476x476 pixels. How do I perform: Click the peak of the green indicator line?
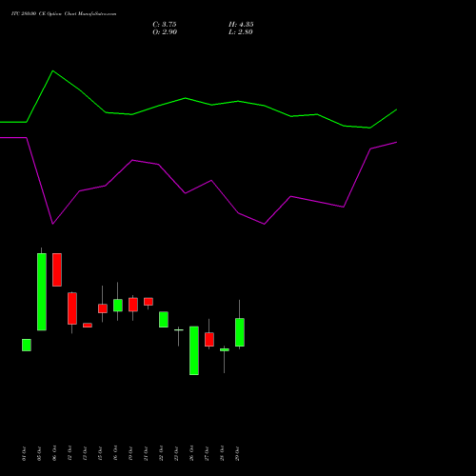[53, 70]
